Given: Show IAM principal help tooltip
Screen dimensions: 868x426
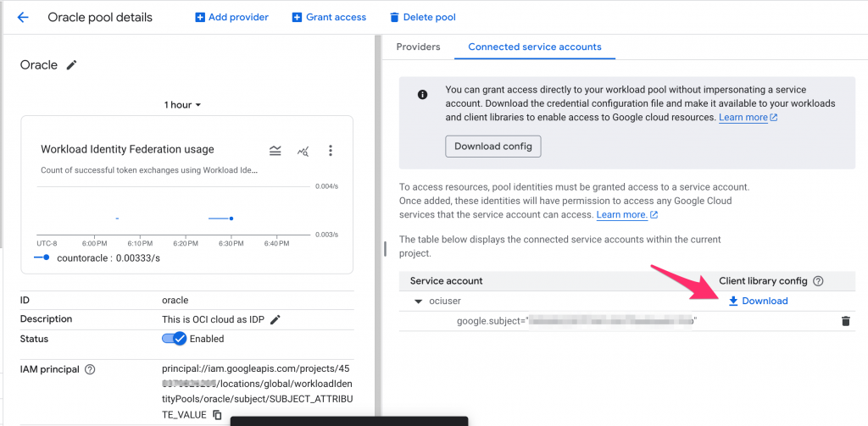Looking at the screenshot, I should click(x=90, y=369).
